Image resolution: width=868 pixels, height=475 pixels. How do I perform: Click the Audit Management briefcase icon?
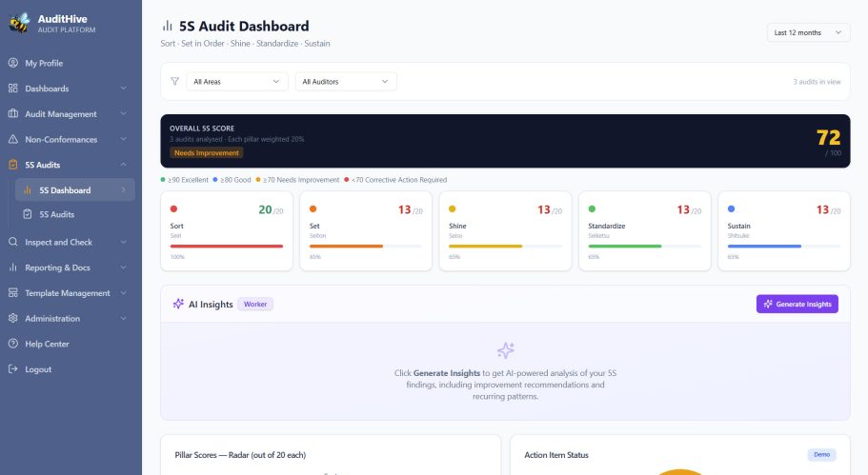pos(13,114)
